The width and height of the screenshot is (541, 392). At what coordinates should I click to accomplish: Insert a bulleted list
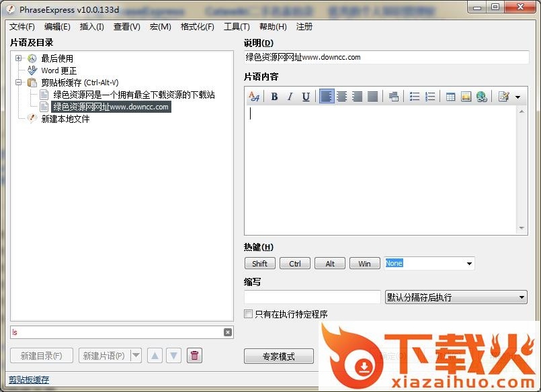pos(415,97)
